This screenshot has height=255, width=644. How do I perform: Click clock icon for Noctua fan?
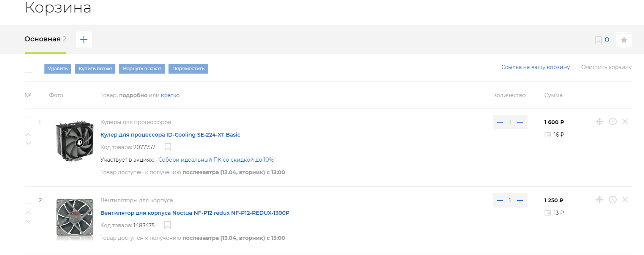tap(613, 200)
